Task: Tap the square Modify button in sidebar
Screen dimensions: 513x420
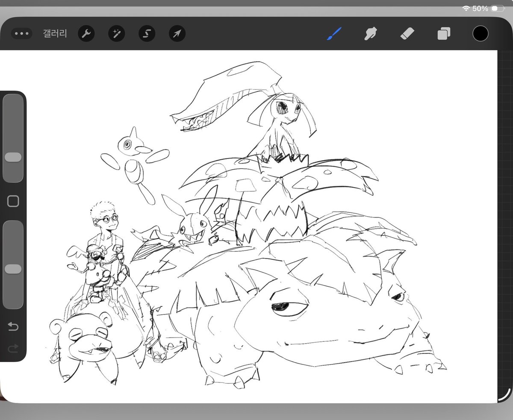Action: 13,201
